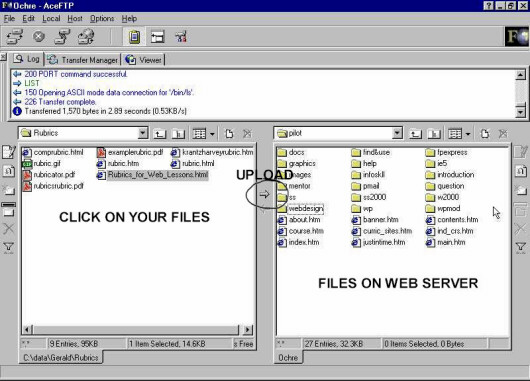Screen dimensions: 530x381
Task: Open the Edit menu
Action: click(28, 19)
